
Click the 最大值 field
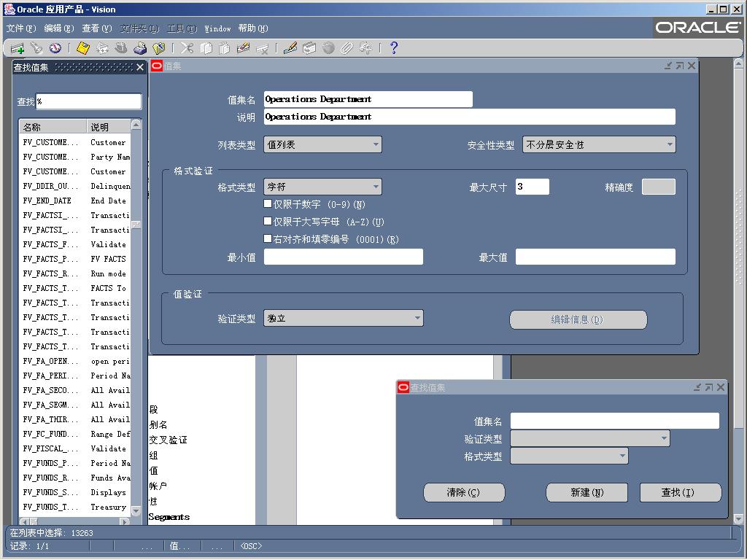coord(595,257)
